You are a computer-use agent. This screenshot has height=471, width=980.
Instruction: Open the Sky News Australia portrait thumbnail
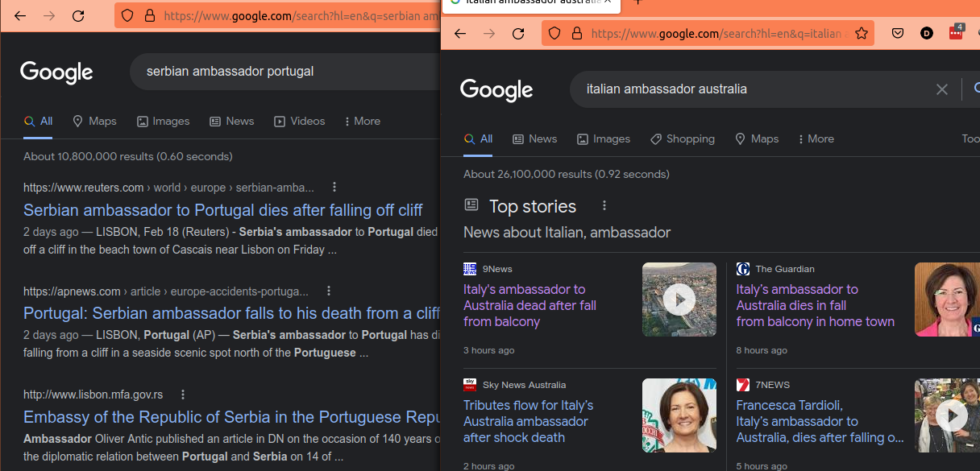[x=679, y=415]
